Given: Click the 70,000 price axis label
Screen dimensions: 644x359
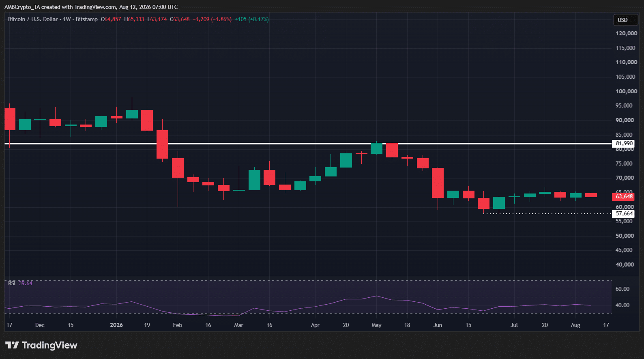Looking at the screenshot, I should point(625,178).
